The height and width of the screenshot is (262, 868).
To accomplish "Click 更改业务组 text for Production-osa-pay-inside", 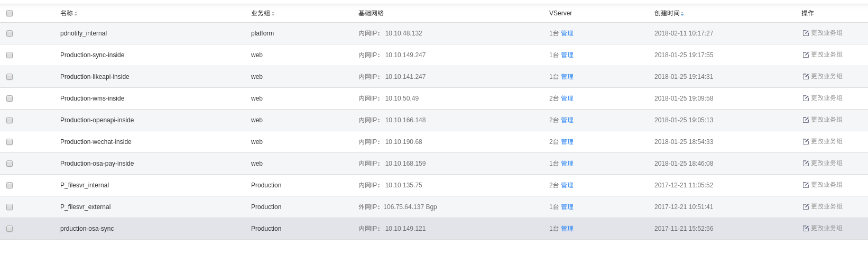I will [827, 163].
